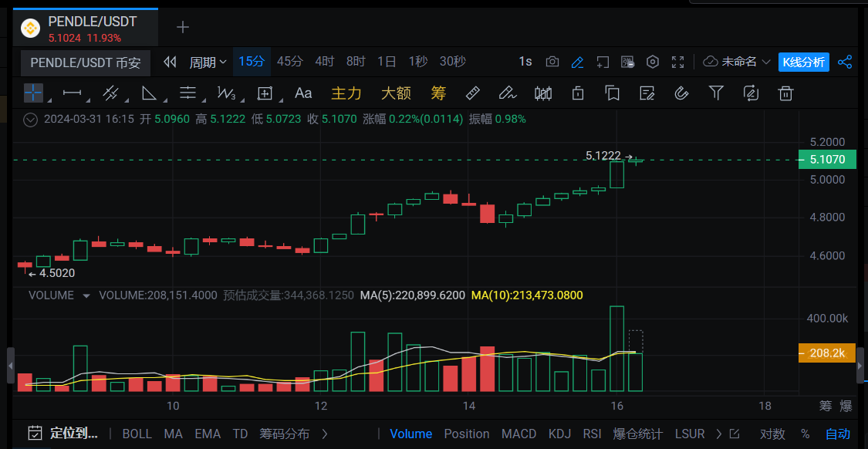Open chart settings hexagon icon
This screenshot has width=868, height=449.
click(x=653, y=62)
